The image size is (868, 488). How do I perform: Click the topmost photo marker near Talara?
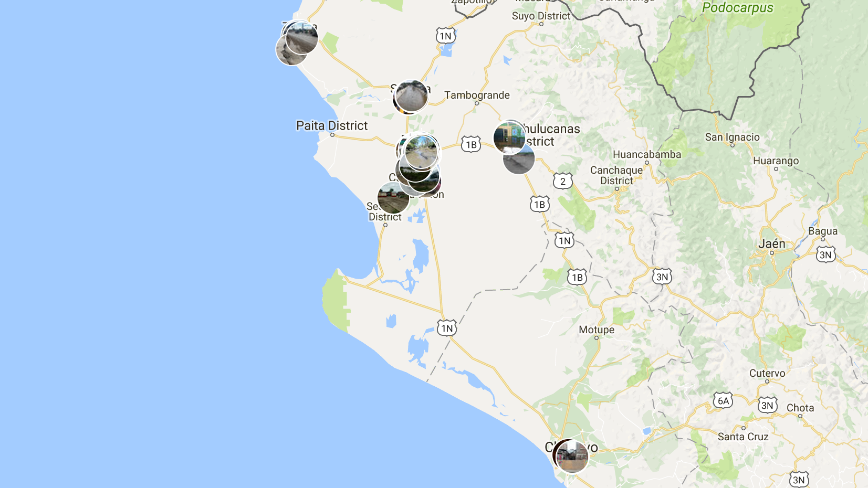tap(301, 38)
